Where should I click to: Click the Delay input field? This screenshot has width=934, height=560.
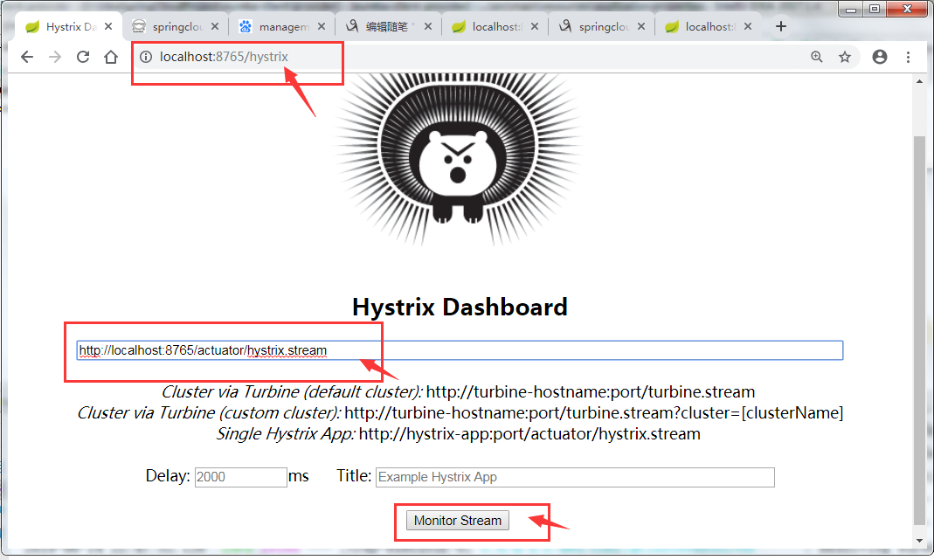pos(240,477)
